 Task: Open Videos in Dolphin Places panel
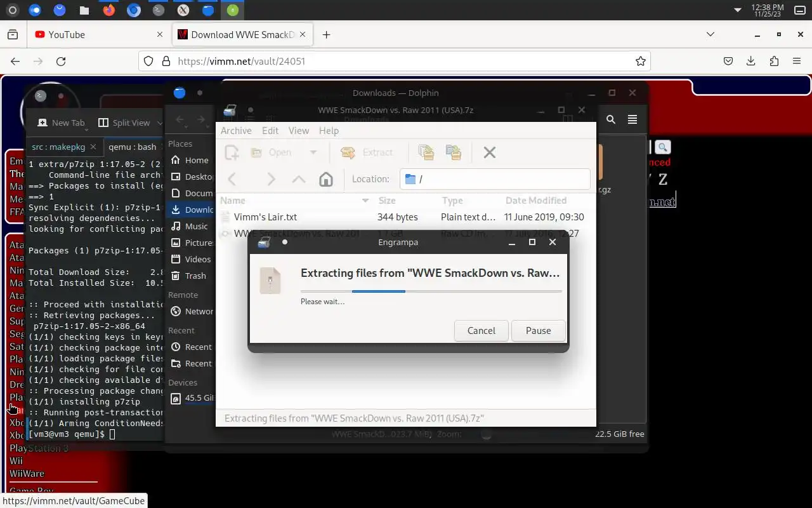[x=190, y=259]
